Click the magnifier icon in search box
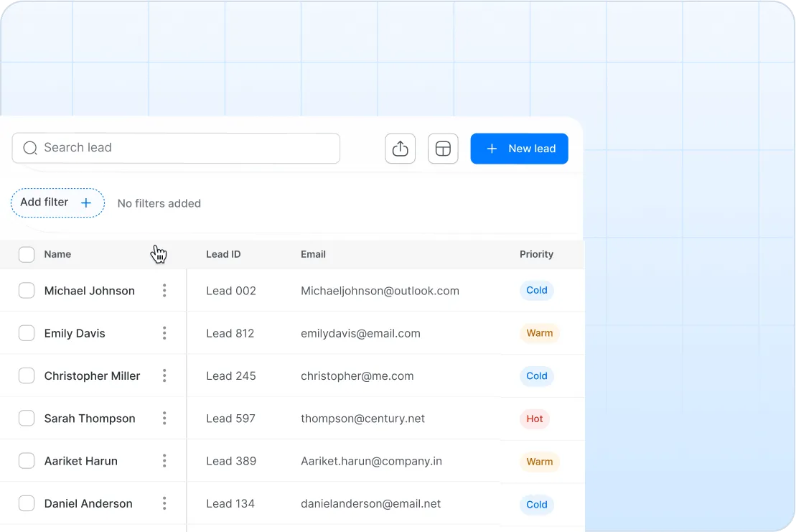 (30, 148)
